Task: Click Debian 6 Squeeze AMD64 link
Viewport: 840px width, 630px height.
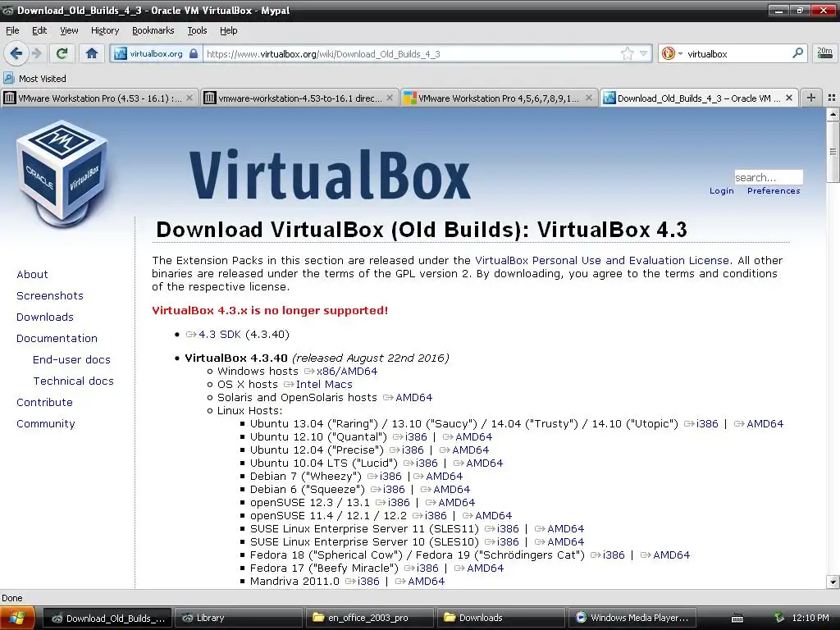Action: pyautogui.click(x=445, y=490)
